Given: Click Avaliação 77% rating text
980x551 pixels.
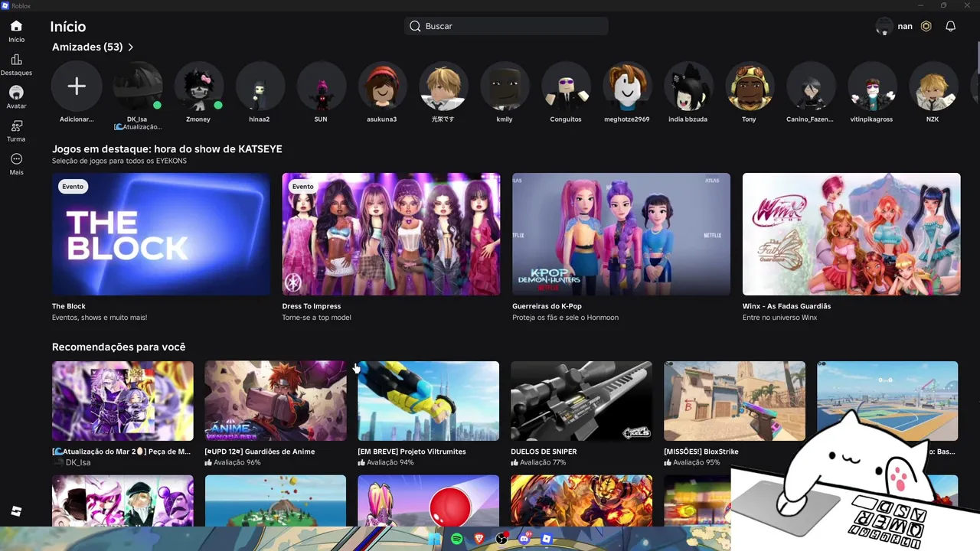Looking at the screenshot, I should click(x=543, y=462).
